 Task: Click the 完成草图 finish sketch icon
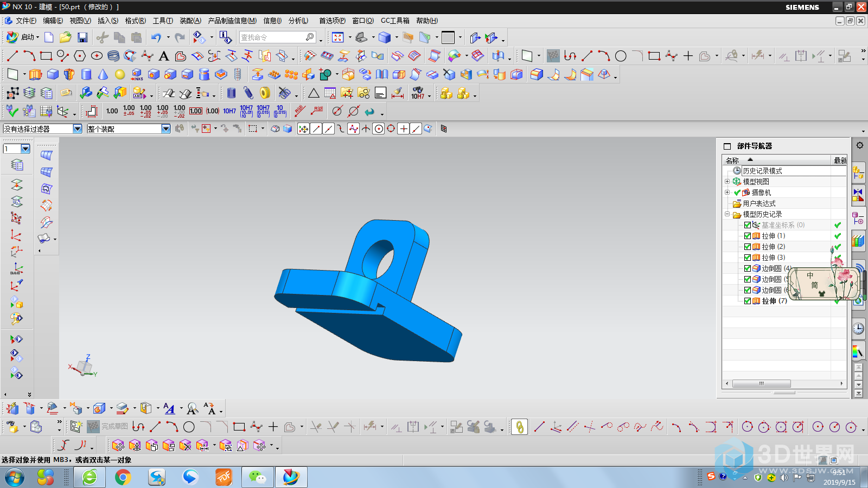tap(108, 427)
